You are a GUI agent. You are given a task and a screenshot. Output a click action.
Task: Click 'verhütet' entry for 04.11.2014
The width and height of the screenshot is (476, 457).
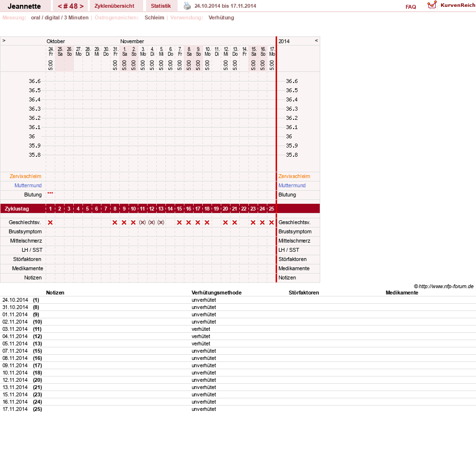click(201, 336)
